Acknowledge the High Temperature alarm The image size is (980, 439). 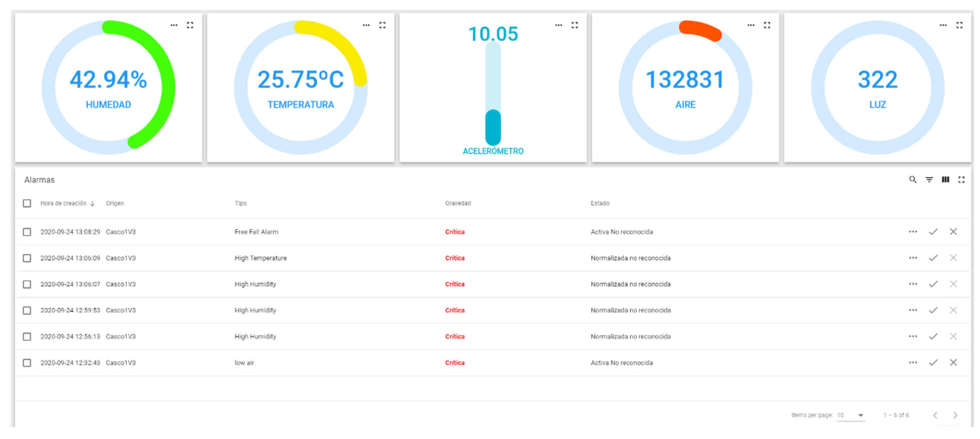click(x=933, y=258)
